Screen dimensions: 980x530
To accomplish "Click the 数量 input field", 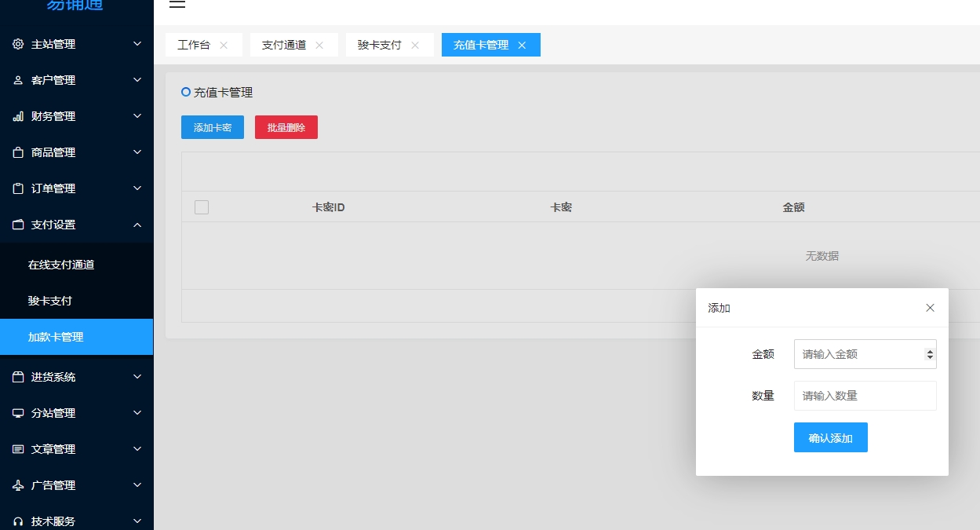I will (865, 396).
